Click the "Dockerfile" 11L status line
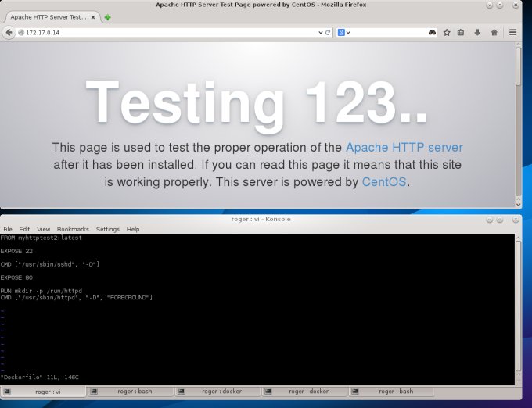Viewport: 532px width, 408px height. [x=39, y=378]
